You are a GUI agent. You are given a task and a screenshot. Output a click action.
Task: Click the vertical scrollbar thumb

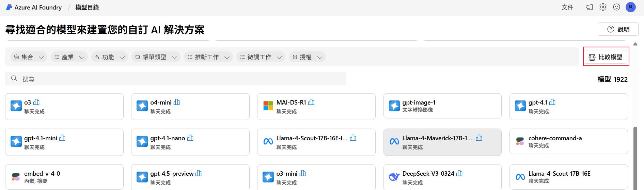click(x=635, y=157)
